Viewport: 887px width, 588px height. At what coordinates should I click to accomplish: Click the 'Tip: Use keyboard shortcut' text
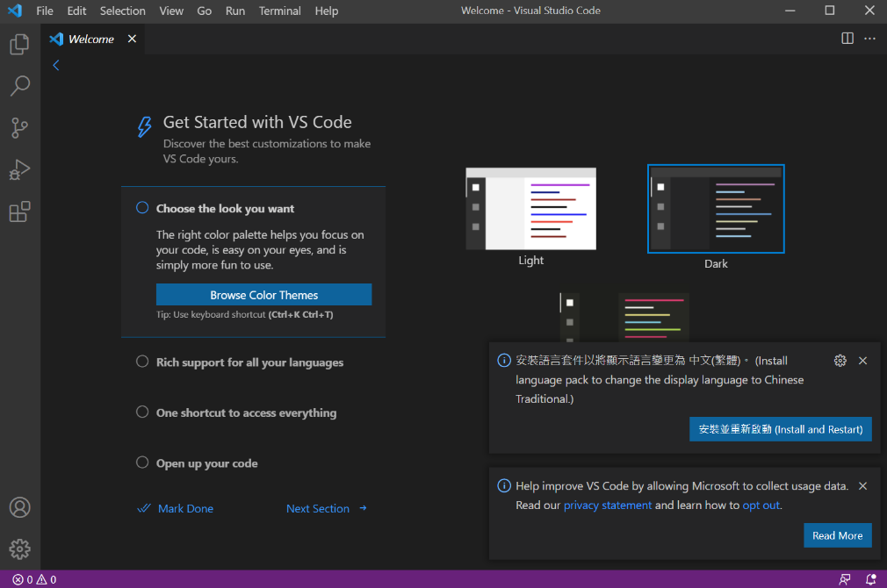[244, 314]
